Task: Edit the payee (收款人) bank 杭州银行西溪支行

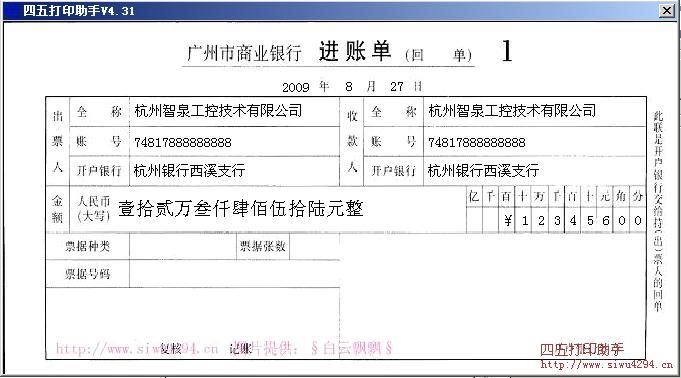Action: point(483,171)
